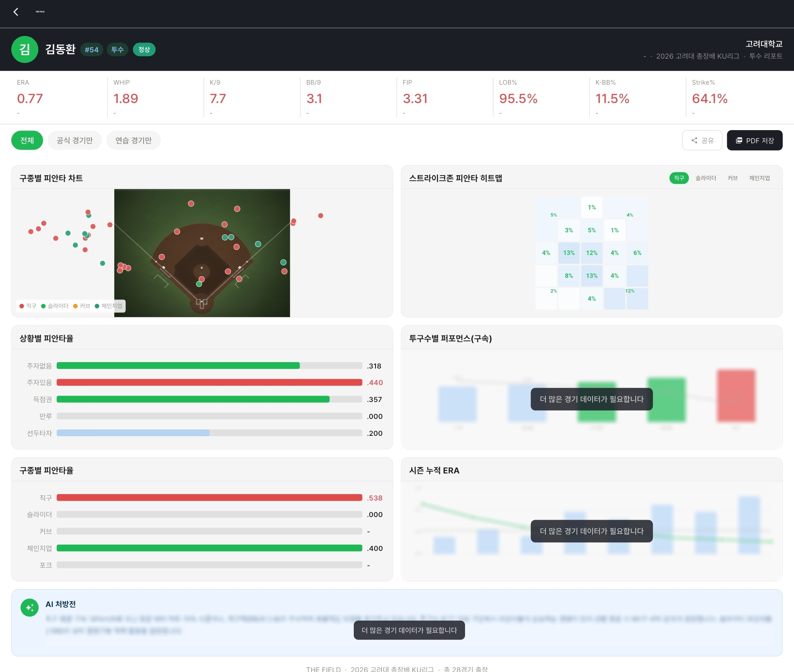Click the data-needed notice on season ERA chart

tap(591, 531)
